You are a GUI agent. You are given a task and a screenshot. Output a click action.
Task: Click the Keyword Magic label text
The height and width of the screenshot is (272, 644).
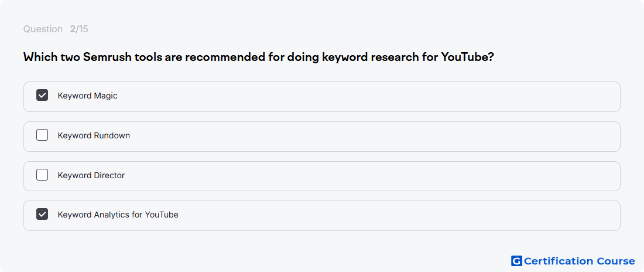pos(87,96)
